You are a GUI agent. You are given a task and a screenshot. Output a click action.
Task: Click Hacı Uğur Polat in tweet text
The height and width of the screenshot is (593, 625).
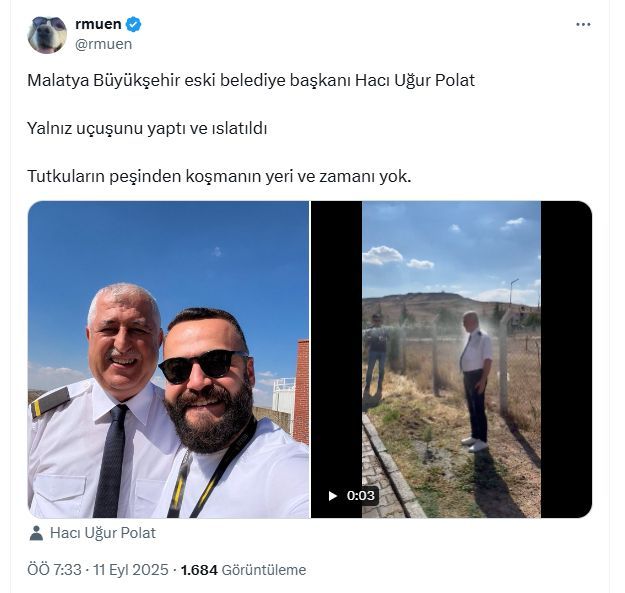click(415, 81)
